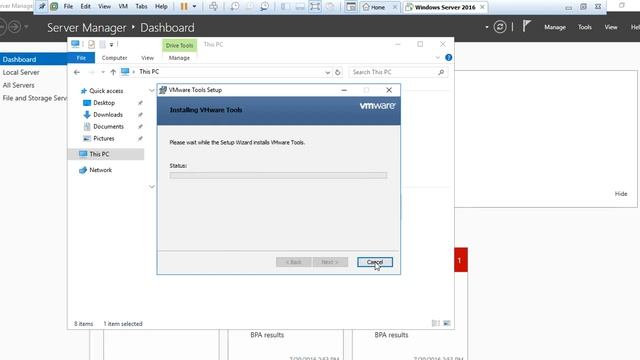Open the VMware Help menu
This screenshot has width=640, height=360.
point(161,7)
